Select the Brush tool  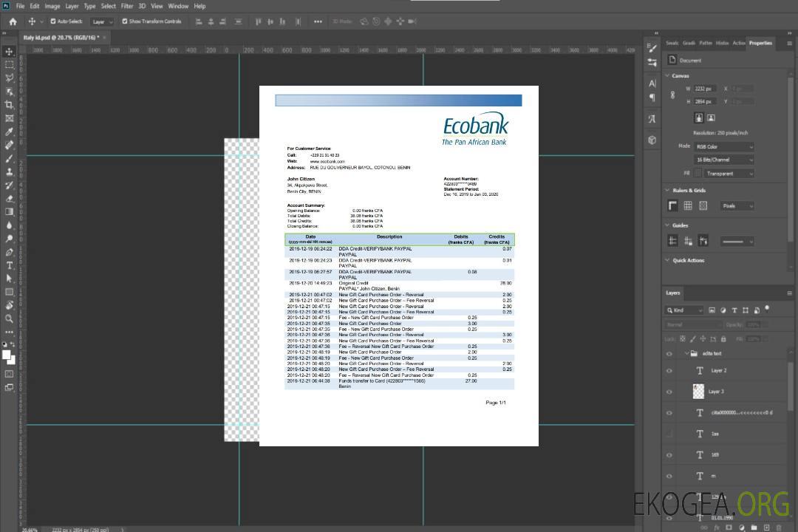point(9,158)
